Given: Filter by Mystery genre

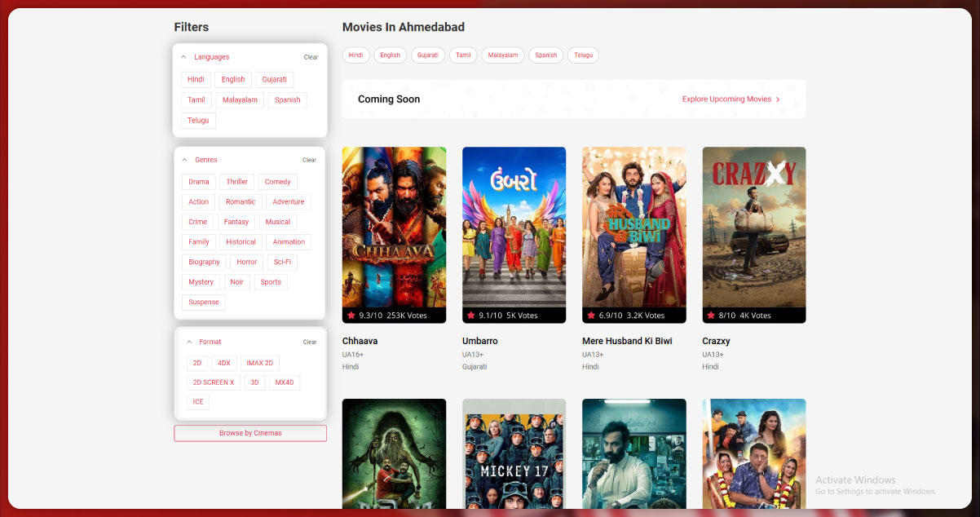Looking at the screenshot, I should coord(201,282).
